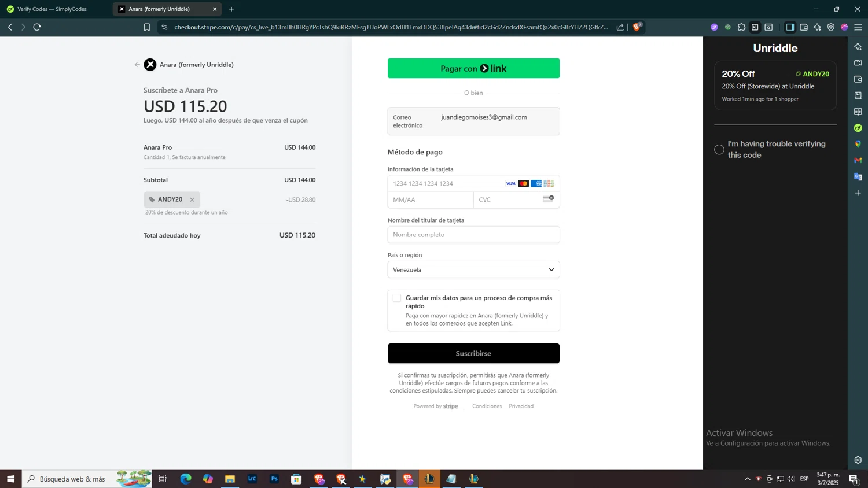Add a new sidebar item with plus

[858, 193]
